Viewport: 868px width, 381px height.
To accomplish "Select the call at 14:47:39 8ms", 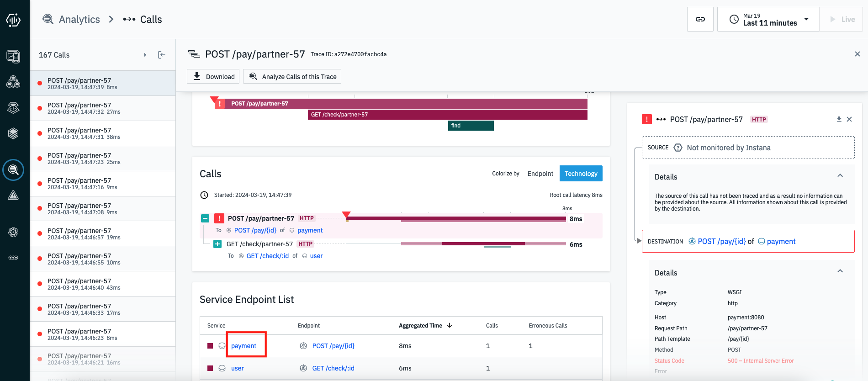I will (x=103, y=83).
